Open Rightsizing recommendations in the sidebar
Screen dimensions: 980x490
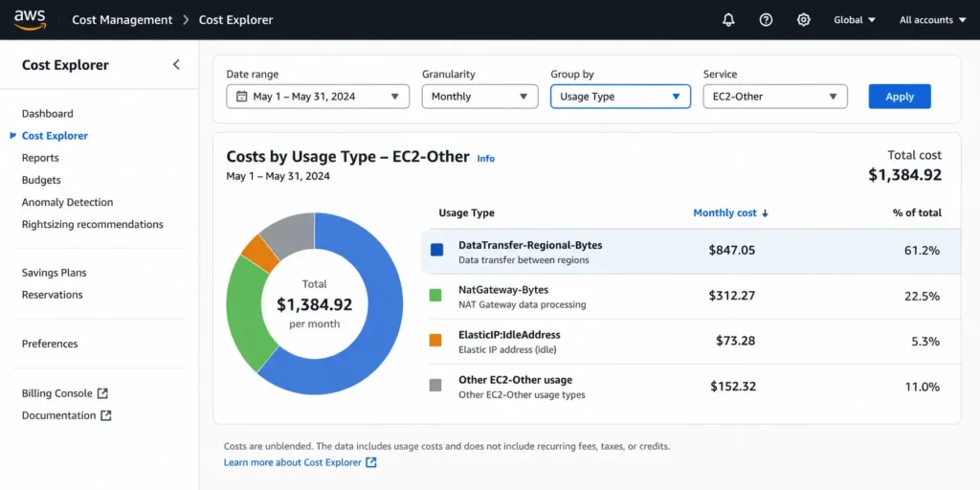(x=93, y=224)
